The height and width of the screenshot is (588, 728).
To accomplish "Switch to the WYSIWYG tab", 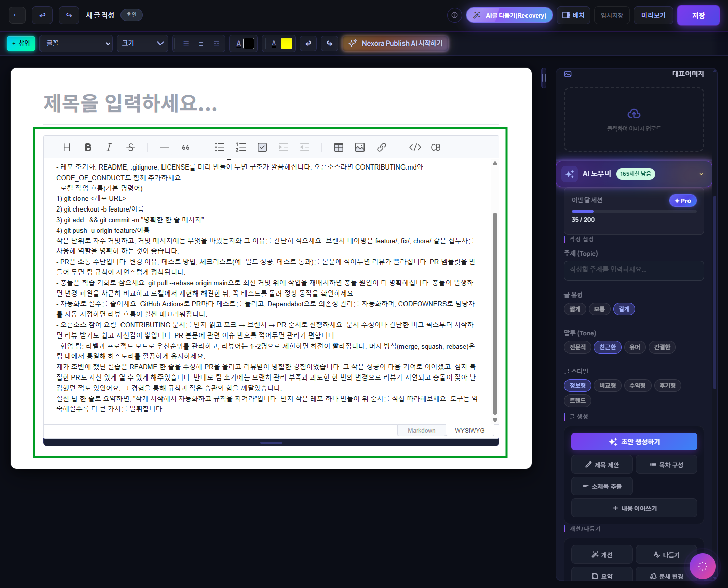I will tap(469, 431).
